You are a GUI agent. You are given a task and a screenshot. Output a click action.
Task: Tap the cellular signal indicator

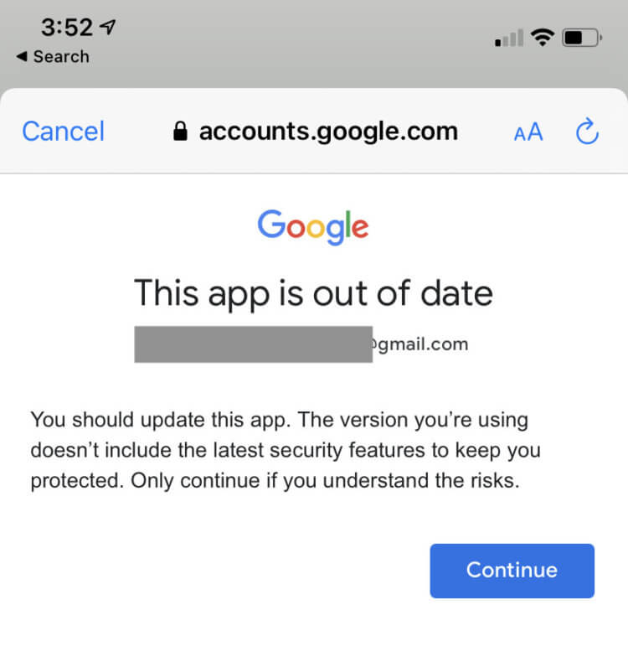(x=507, y=37)
